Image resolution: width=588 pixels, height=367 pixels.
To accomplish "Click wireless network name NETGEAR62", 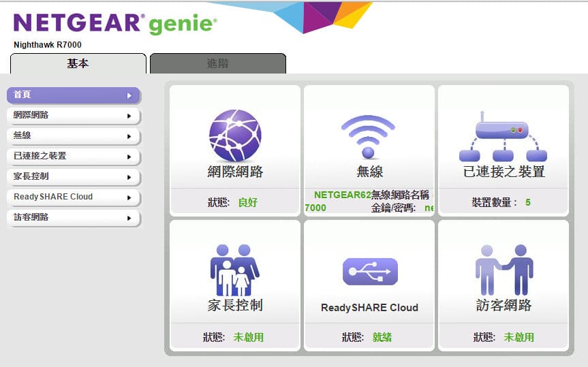I will click(x=342, y=195).
